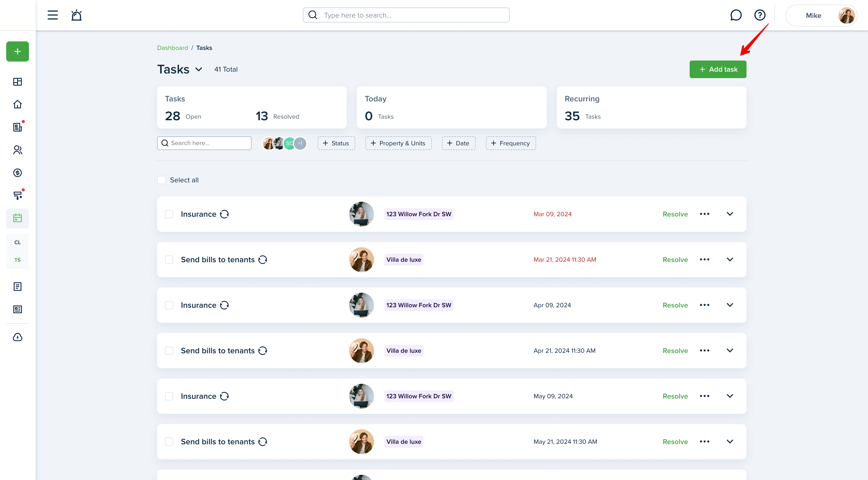
Task: Click the green plus create button in sidebar
Action: (18, 51)
